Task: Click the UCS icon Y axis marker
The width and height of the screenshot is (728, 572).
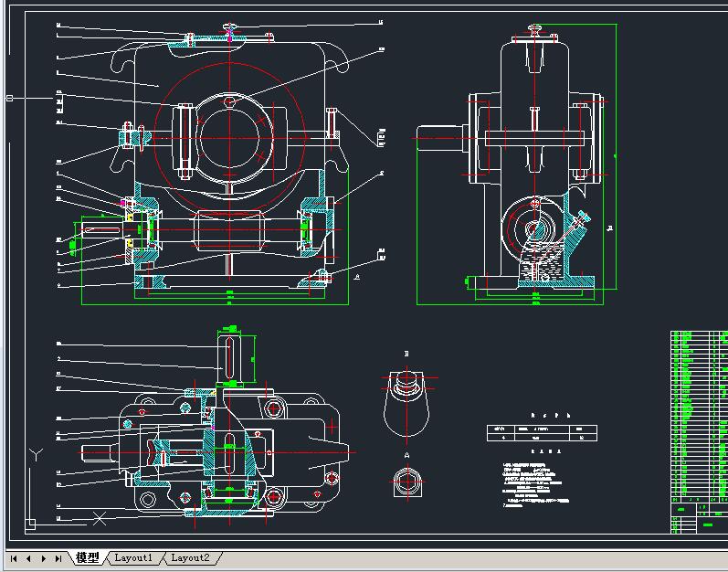Action: pos(37,453)
